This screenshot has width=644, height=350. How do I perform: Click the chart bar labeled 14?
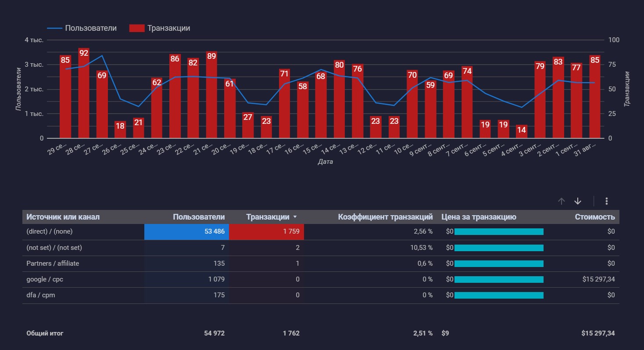pyautogui.click(x=522, y=132)
